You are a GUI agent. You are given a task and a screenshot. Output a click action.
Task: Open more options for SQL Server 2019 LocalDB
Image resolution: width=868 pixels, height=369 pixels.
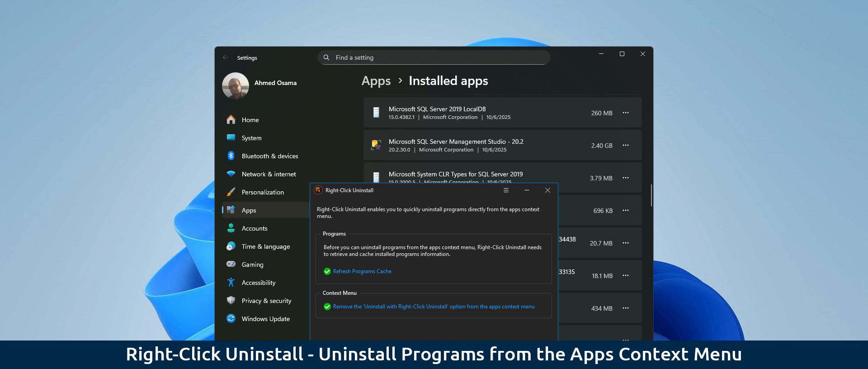pos(626,113)
